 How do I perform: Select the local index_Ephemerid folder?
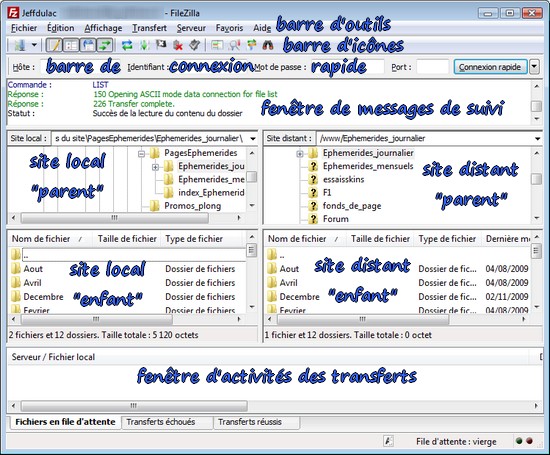coord(211,192)
